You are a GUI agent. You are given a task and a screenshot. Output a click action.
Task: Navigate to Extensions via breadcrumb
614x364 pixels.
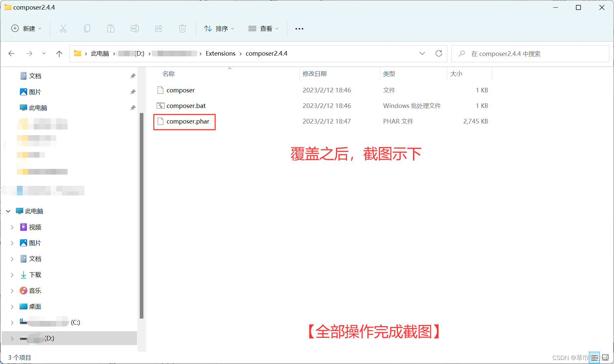pyautogui.click(x=220, y=53)
